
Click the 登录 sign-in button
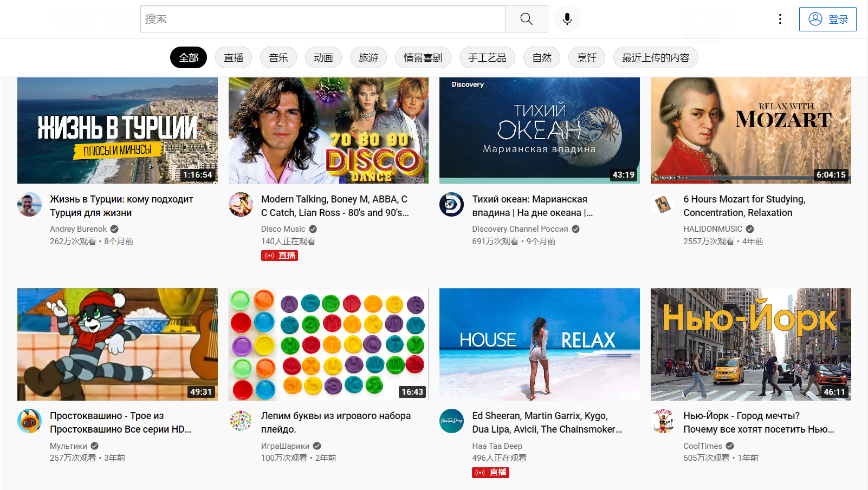pyautogui.click(x=828, y=19)
